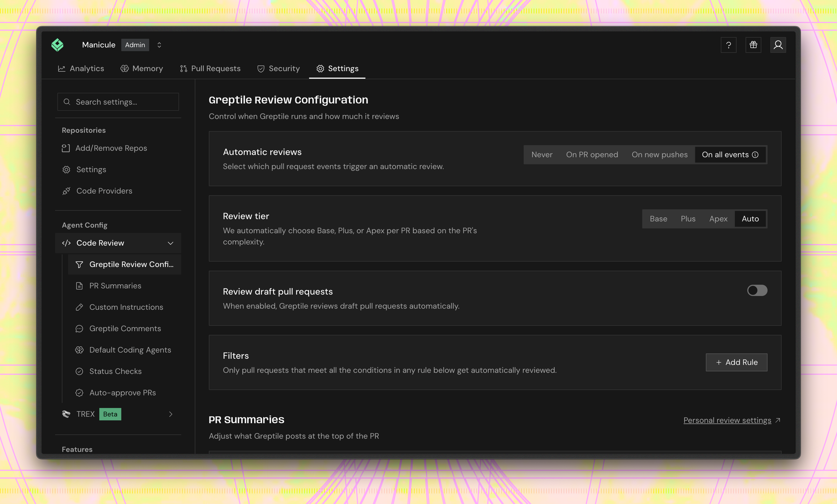Choose the Apex review tier
Screen dimensions: 837x504
pyautogui.click(x=718, y=219)
